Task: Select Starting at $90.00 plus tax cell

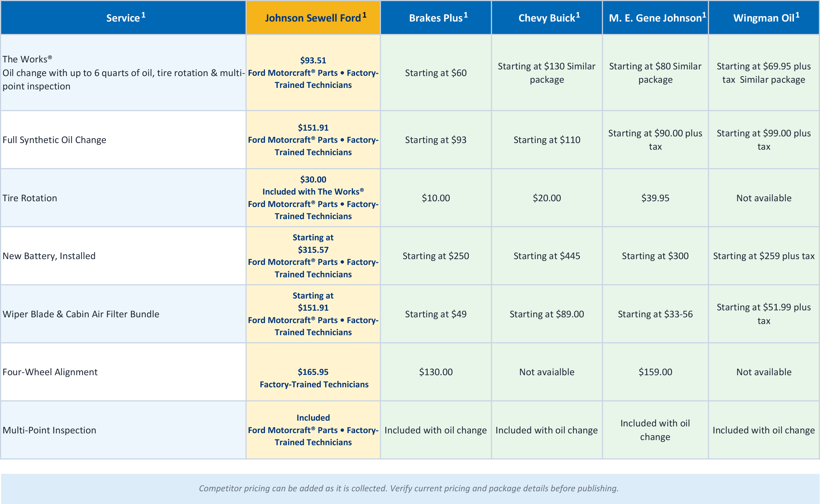Action: [x=655, y=140]
